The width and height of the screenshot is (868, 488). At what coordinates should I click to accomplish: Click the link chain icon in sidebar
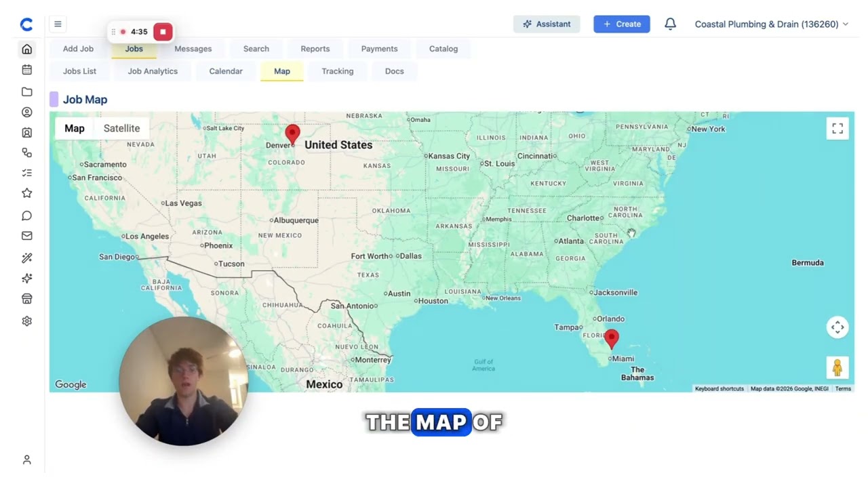[x=26, y=152]
